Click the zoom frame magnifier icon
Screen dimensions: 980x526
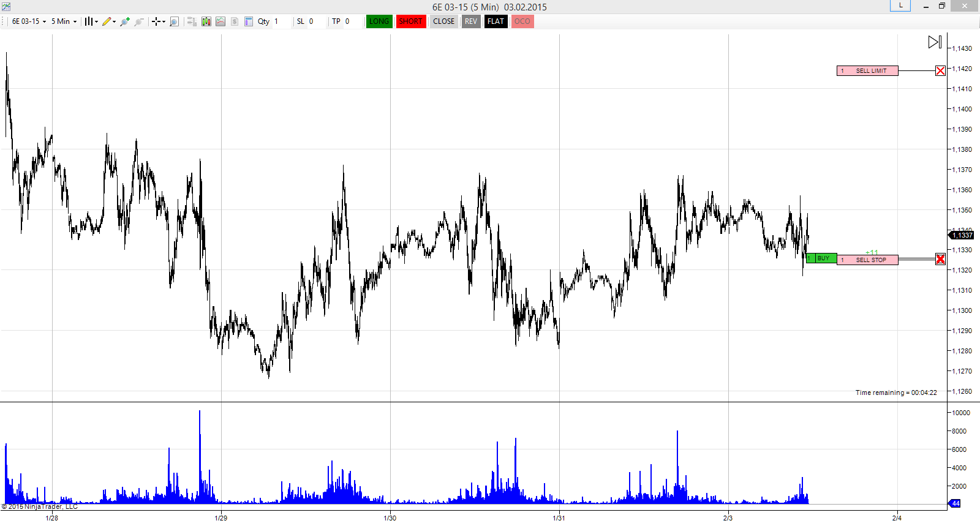click(x=174, y=21)
